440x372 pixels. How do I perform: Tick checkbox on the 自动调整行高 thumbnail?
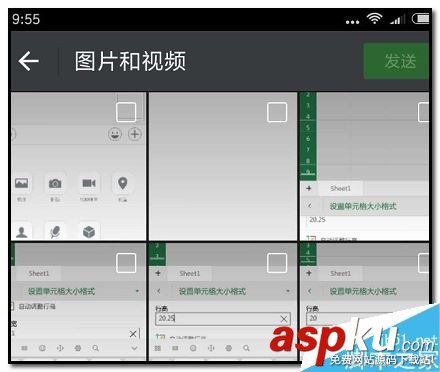[126, 263]
